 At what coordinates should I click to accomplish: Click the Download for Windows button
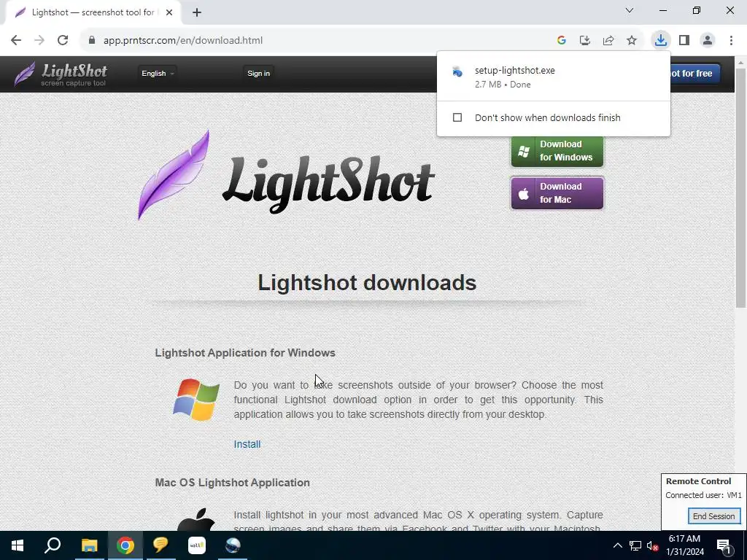[x=557, y=151]
